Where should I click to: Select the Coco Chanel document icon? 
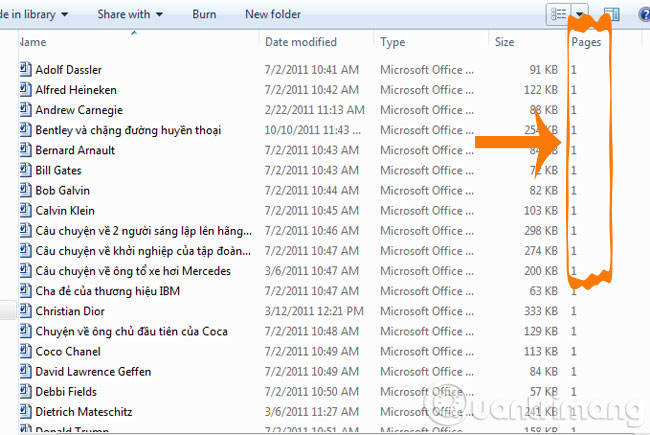coord(26,350)
